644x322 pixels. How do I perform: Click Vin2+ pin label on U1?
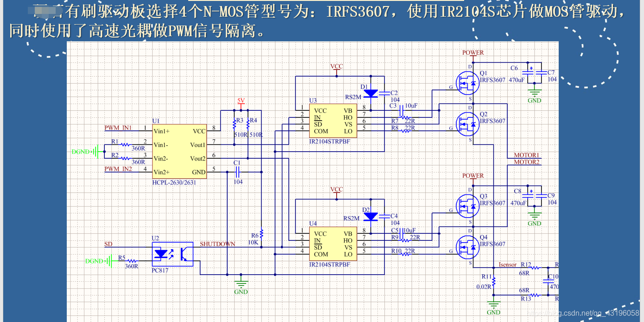(x=161, y=172)
